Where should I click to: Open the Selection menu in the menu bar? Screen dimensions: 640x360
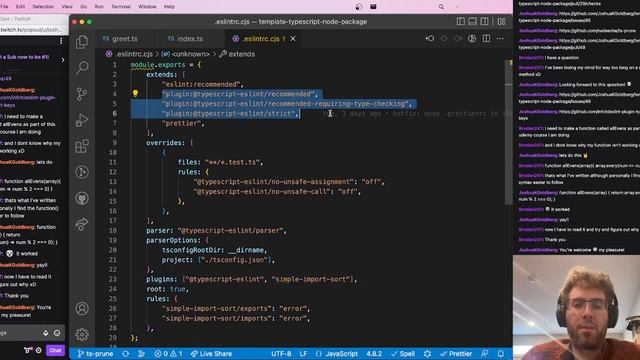click(x=43, y=7)
